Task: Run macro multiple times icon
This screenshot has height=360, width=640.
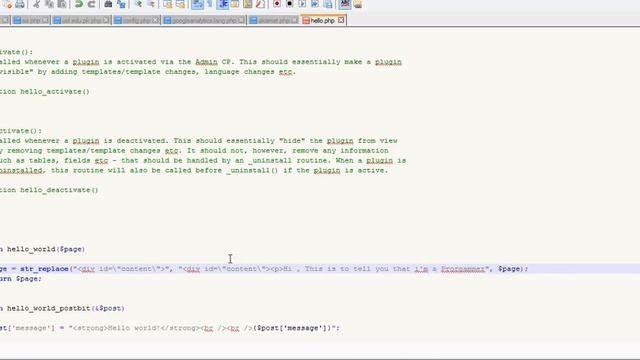Action: [x=315, y=4]
